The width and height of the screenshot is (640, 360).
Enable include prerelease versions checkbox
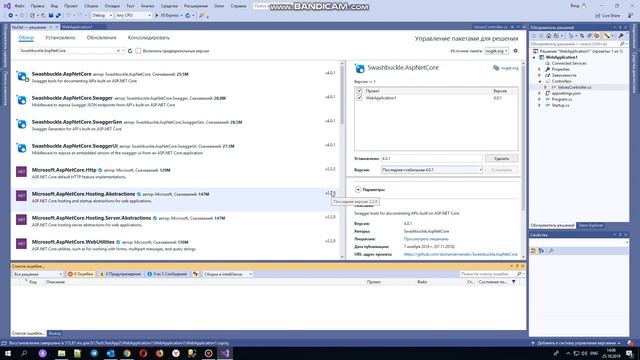click(x=138, y=51)
